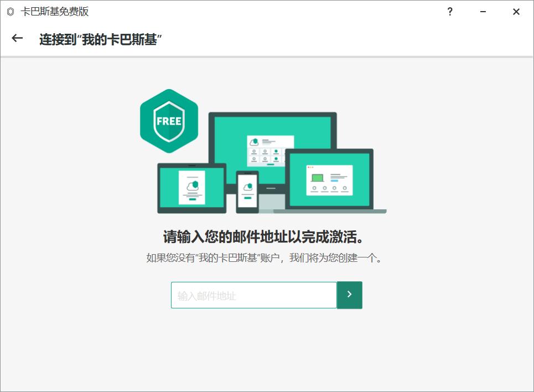Go back using the left arrow

[17, 38]
